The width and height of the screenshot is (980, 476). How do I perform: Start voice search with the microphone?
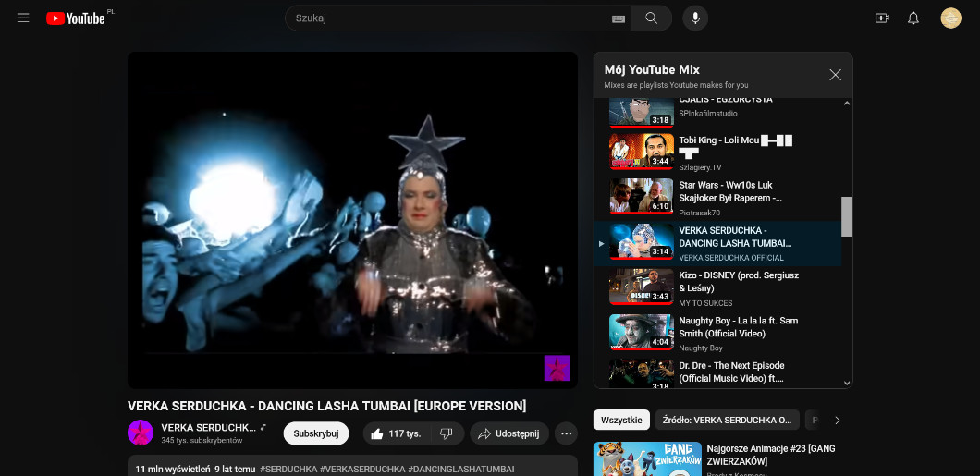click(695, 18)
